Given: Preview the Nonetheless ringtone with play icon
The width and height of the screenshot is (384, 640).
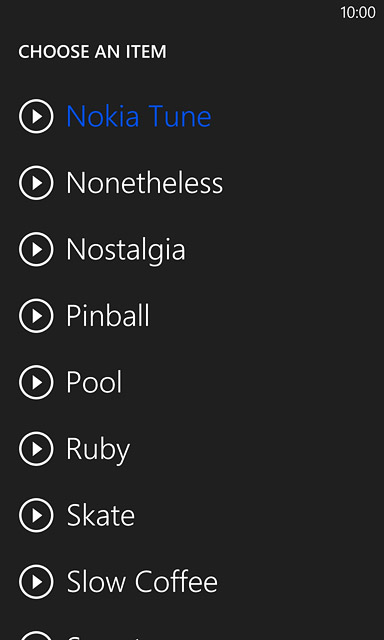Looking at the screenshot, I should point(36,183).
